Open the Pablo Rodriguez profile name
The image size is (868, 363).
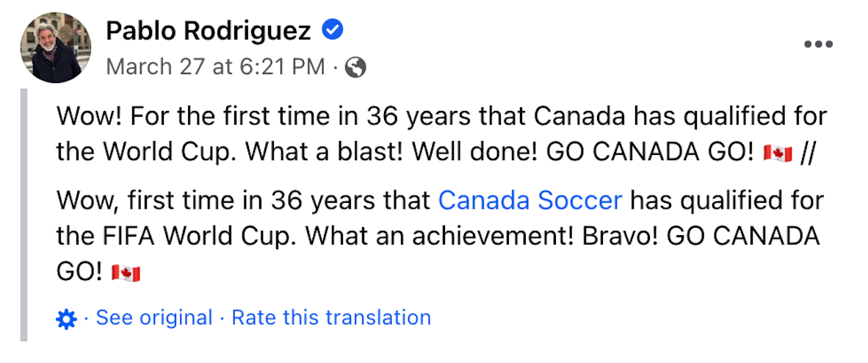(209, 31)
